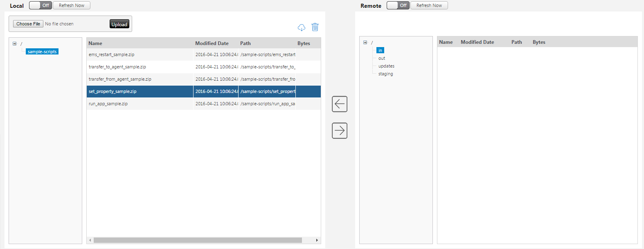Toggle the Remote auto-refresh Off switch
This screenshot has width=644, height=249.
[x=398, y=5]
